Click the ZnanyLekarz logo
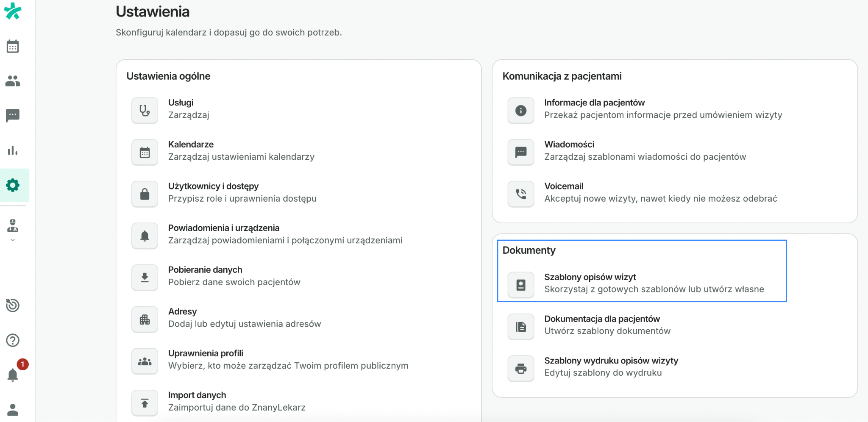The image size is (868, 422). click(13, 11)
